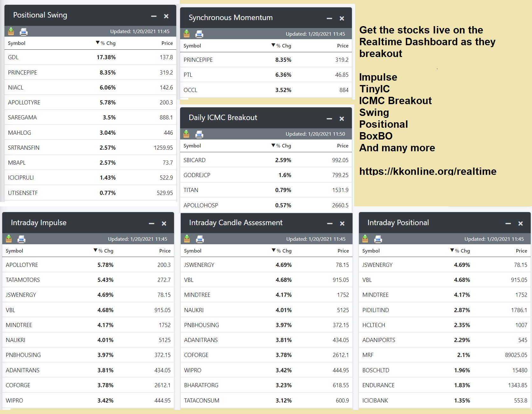Click export icon in Positional Swing panel
This screenshot has width=532, height=414.
click(x=11, y=31)
